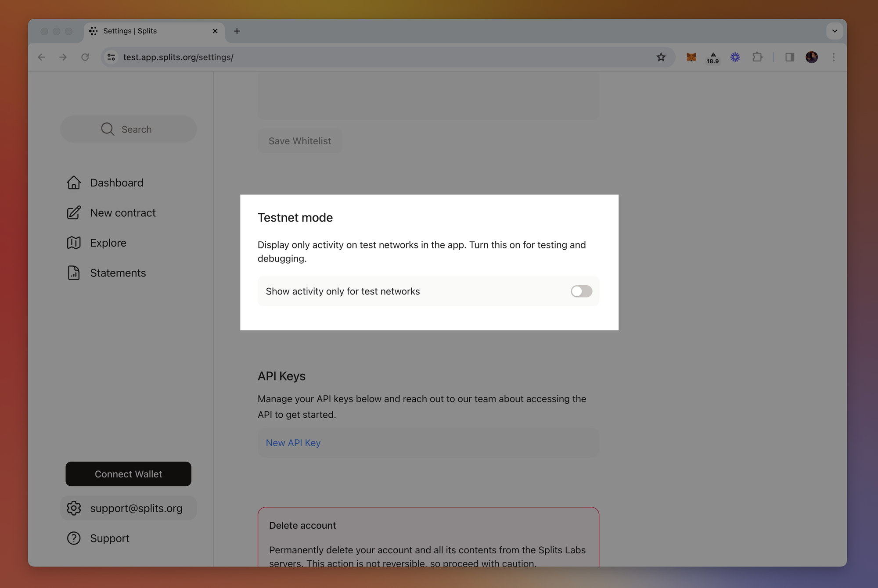Open the purple wallet extension icon
Screen dimensions: 878x588
[x=735, y=57]
